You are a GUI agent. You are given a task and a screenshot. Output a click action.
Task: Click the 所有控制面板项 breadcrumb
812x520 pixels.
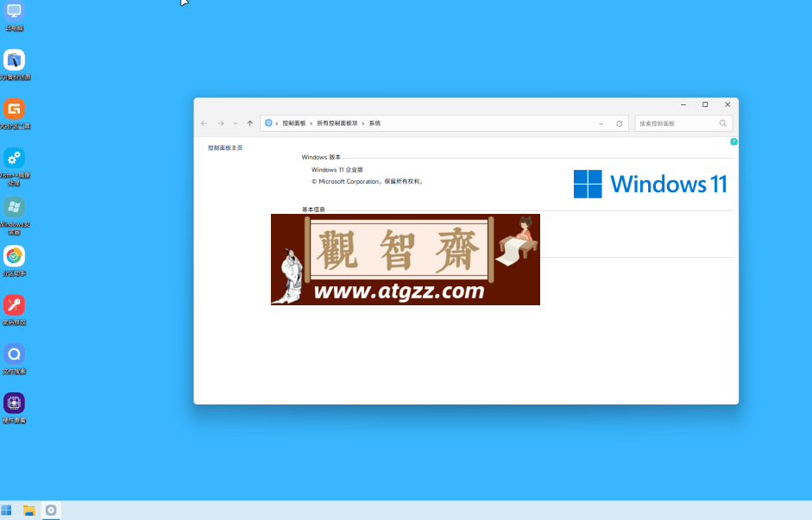(337, 123)
